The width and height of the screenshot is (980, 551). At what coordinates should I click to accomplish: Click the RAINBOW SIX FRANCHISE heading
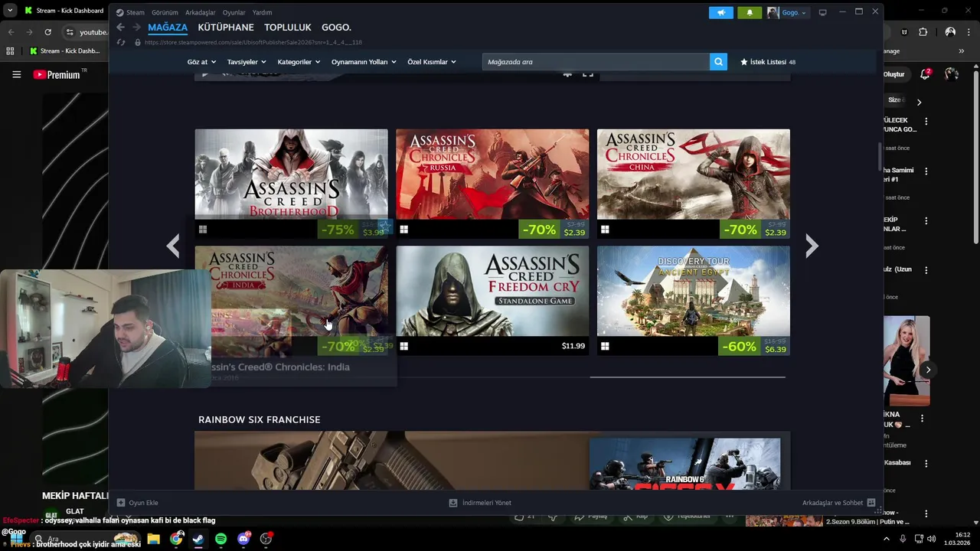[x=259, y=419]
